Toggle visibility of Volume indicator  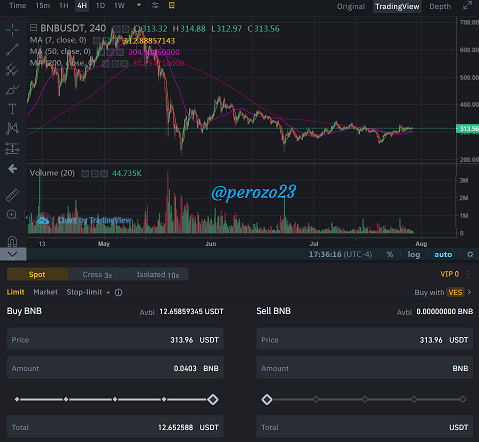85,174
